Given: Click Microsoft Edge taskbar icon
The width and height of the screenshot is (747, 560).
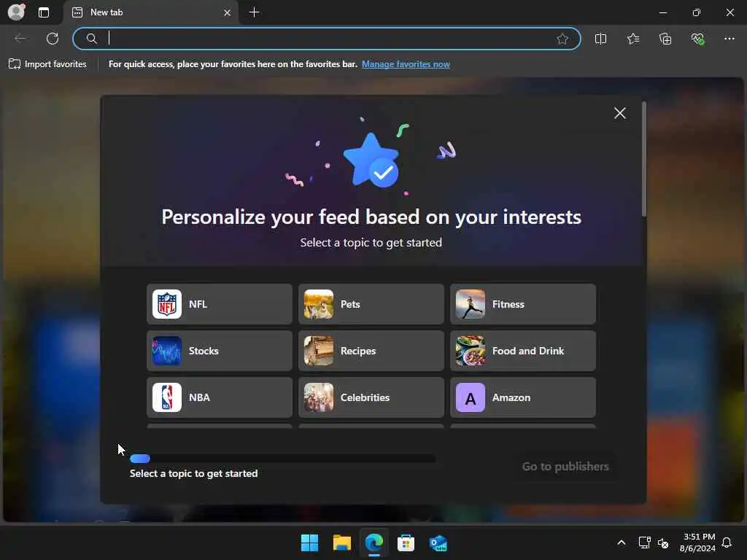Looking at the screenshot, I should click(374, 542).
